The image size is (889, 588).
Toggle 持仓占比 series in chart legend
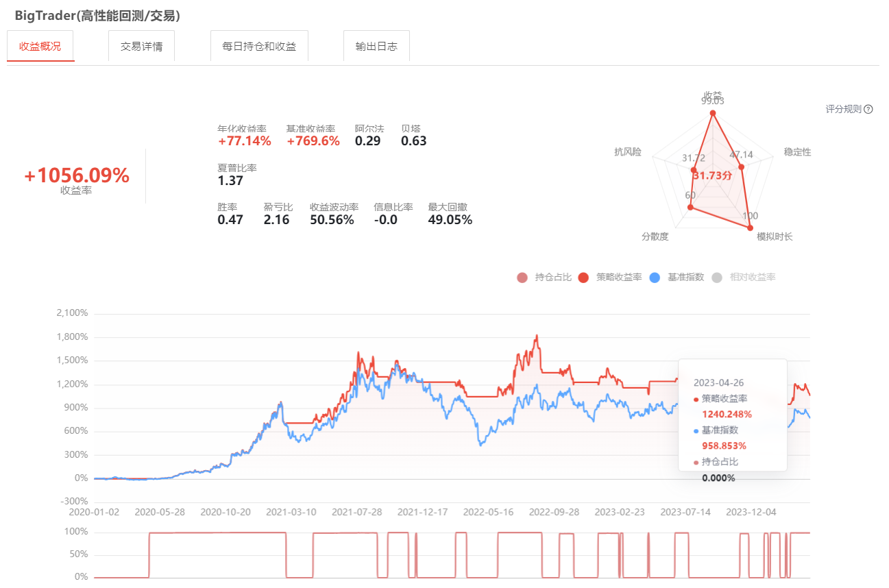click(545, 278)
